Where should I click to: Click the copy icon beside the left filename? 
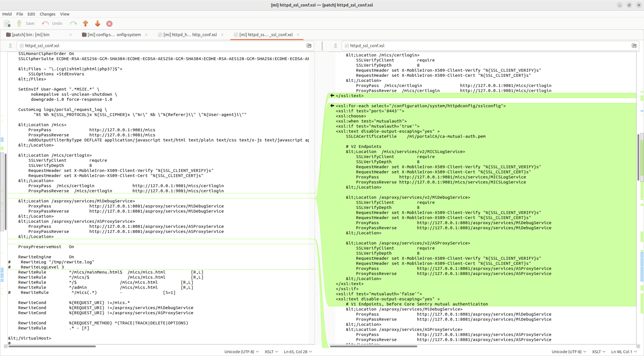tap(309, 46)
